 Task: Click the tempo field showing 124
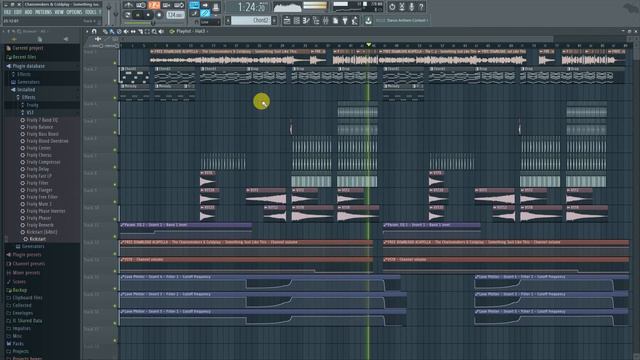tap(176, 15)
